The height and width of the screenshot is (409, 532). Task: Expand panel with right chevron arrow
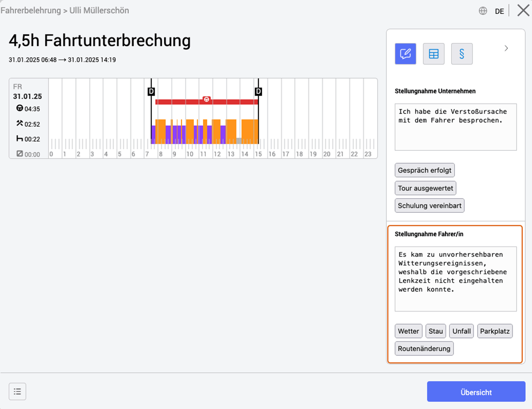coord(506,48)
